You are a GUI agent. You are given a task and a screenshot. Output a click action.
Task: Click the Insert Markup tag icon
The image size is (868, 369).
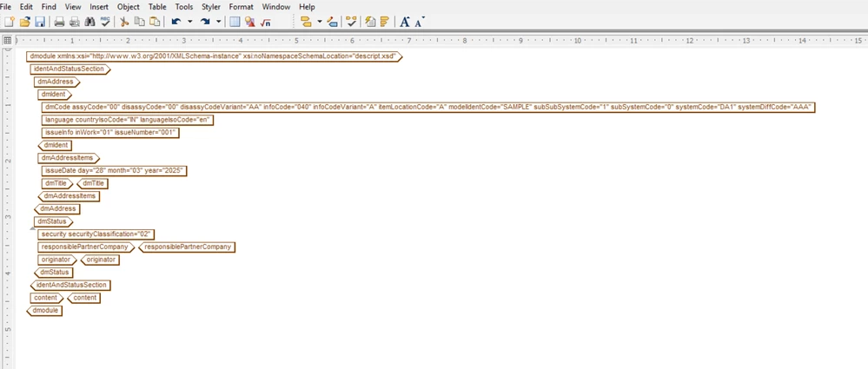(306, 22)
